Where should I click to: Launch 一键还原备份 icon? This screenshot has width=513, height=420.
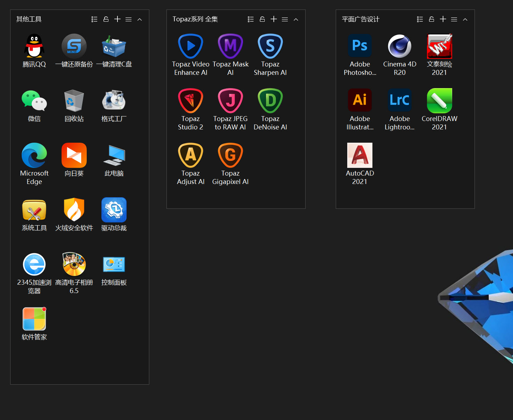[74, 46]
